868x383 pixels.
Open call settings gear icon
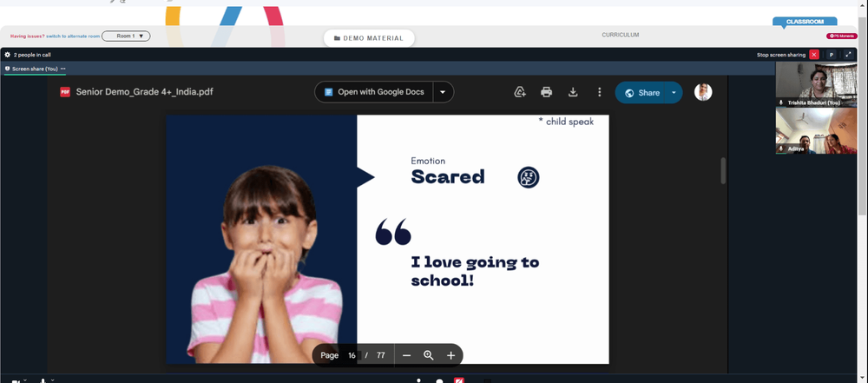pyautogui.click(x=7, y=55)
